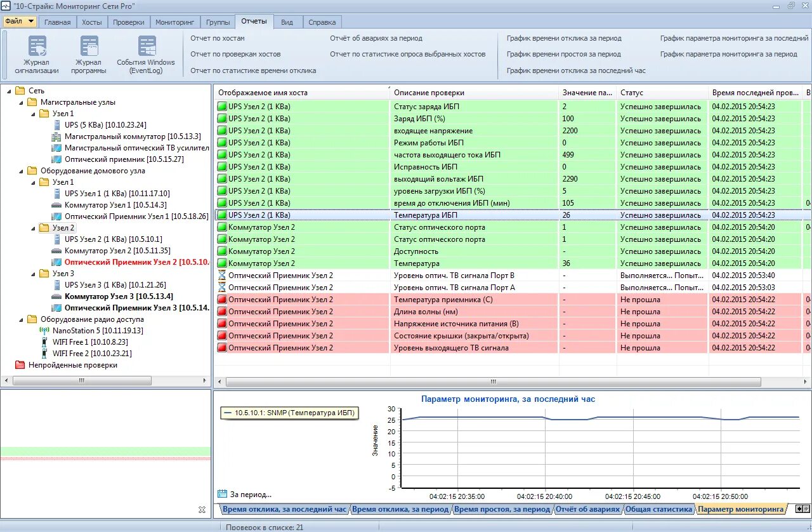Screen dimensions: 812x532
Task: Select the Отчёт об авариях bottom tab
Action: 587,509
